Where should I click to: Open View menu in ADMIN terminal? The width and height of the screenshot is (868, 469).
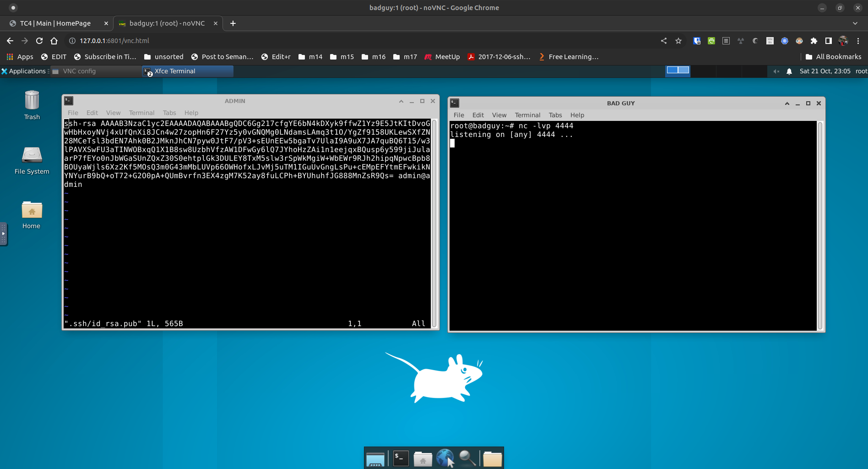point(113,113)
